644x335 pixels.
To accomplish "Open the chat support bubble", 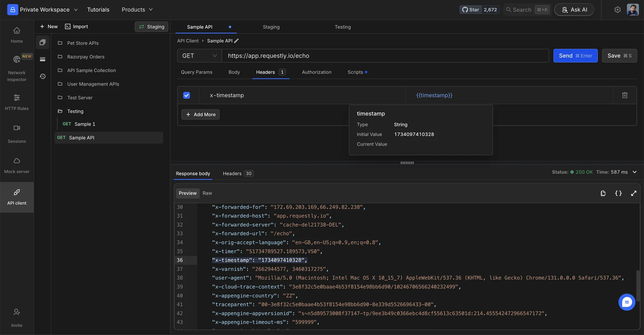I will click(x=626, y=302).
